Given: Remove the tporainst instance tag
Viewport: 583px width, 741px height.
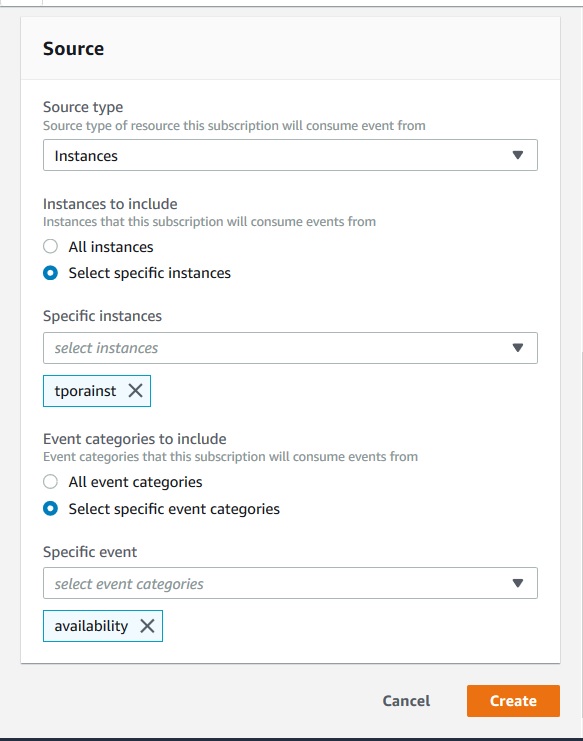Looking at the screenshot, I should pyautogui.click(x=136, y=391).
